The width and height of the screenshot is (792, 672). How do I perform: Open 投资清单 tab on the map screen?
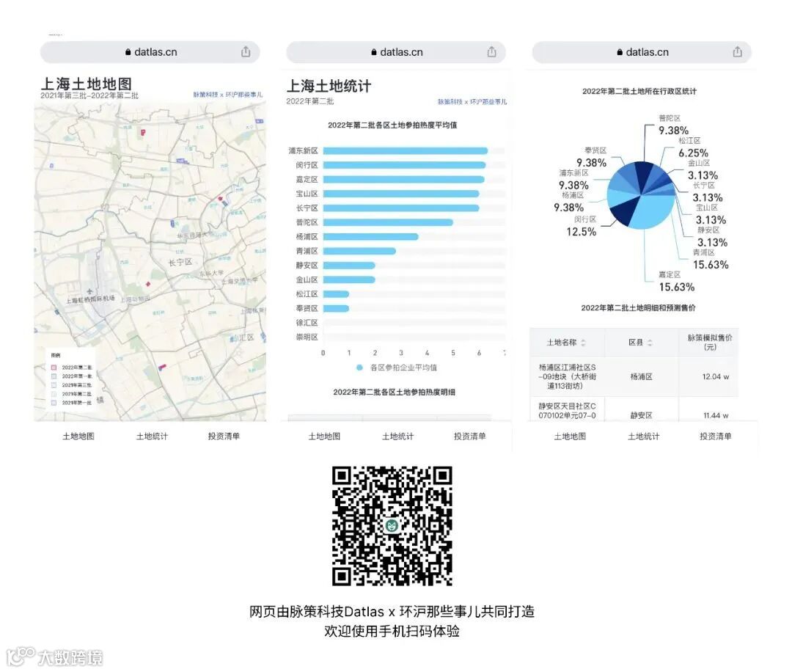coord(224,436)
